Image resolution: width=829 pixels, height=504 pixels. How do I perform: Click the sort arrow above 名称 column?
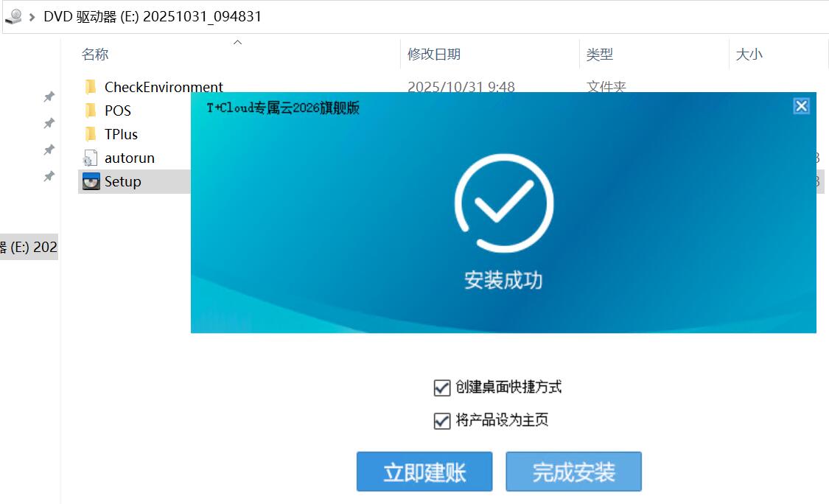point(237,43)
